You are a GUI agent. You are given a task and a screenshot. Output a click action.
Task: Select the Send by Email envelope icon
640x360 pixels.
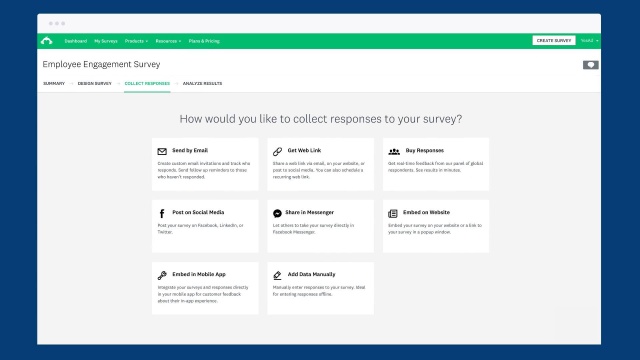click(162, 151)
